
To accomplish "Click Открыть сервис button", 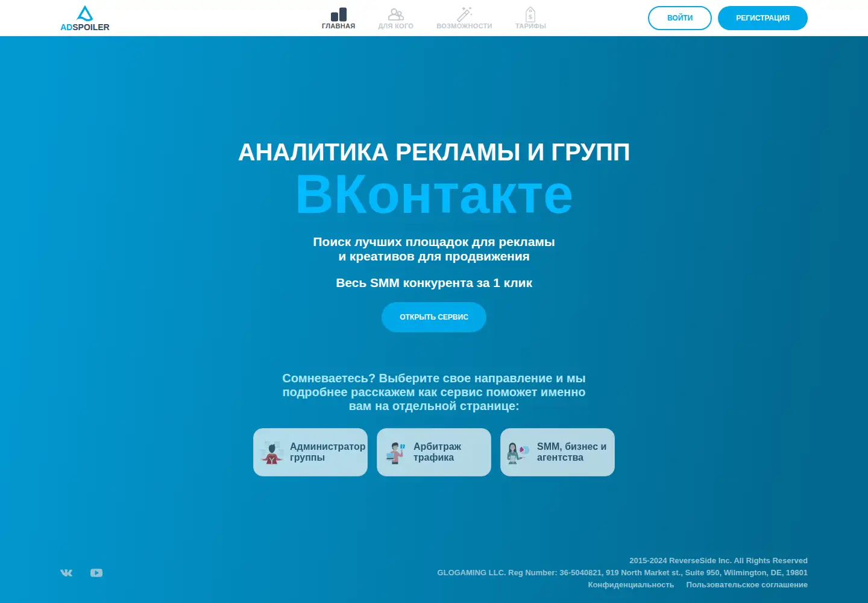I will (434, 317).
